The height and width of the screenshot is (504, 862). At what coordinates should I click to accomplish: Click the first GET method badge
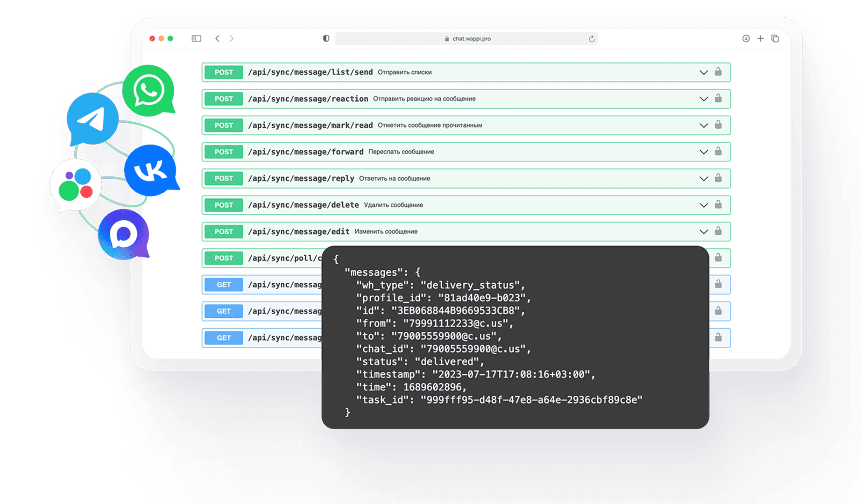[x=224, y=285]
